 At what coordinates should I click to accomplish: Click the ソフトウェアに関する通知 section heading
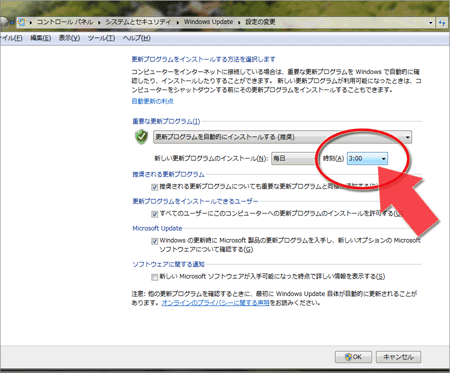tap(168, 264)
